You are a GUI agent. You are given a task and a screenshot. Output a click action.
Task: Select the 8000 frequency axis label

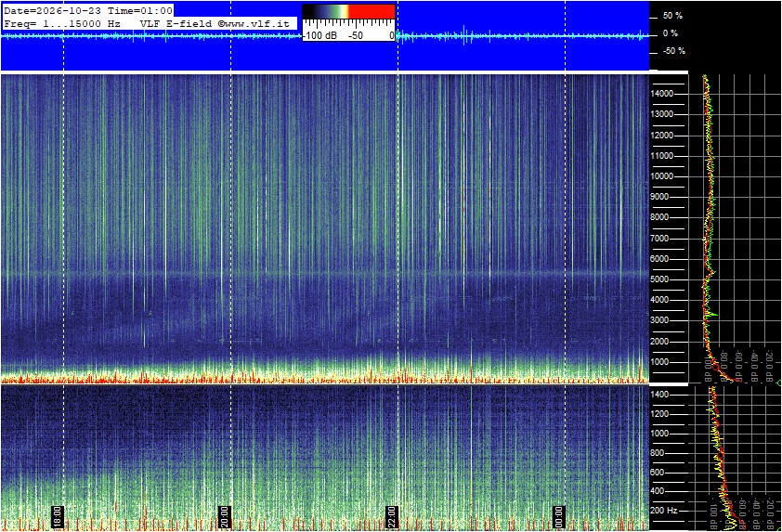pyautogui.click(x=659, y=217)
